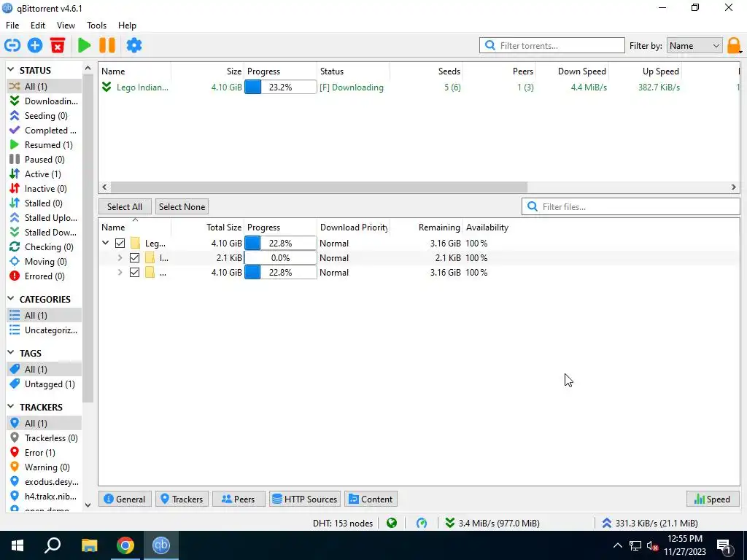Open the File menu
Screen dimensions: 747x560
12,26
